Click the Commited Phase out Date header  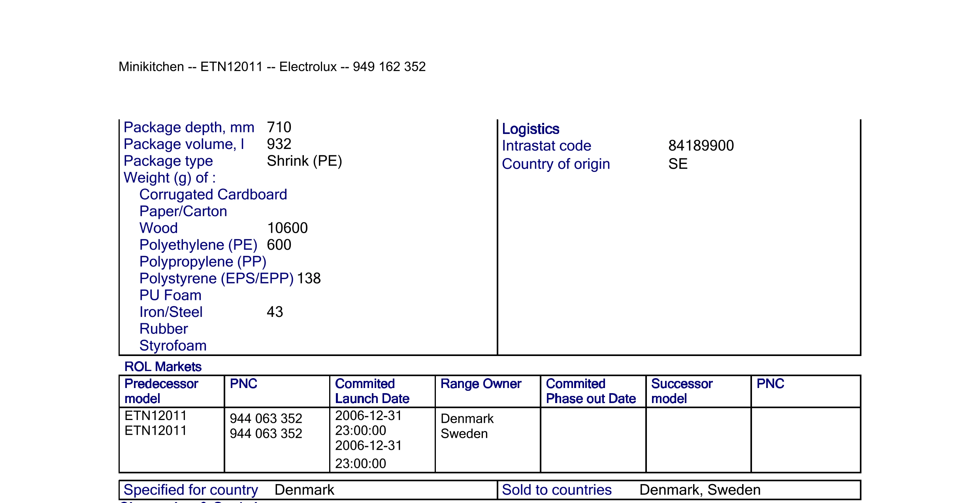[591, 391]
